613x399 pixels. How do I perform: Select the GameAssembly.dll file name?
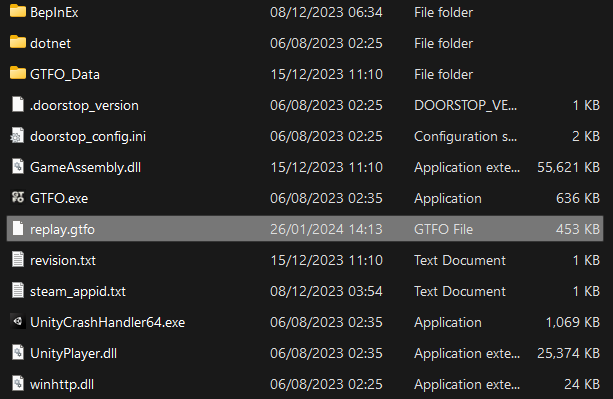coord(85,167)
